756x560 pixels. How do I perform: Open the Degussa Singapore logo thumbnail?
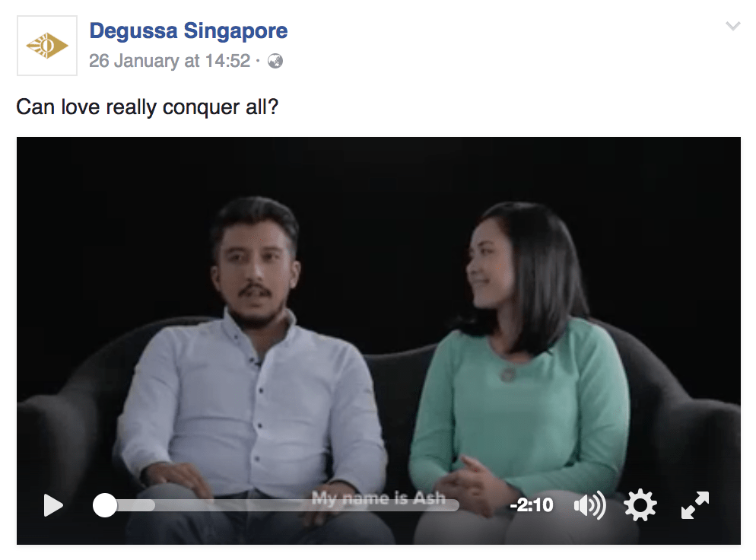click(x=47, y=46)
